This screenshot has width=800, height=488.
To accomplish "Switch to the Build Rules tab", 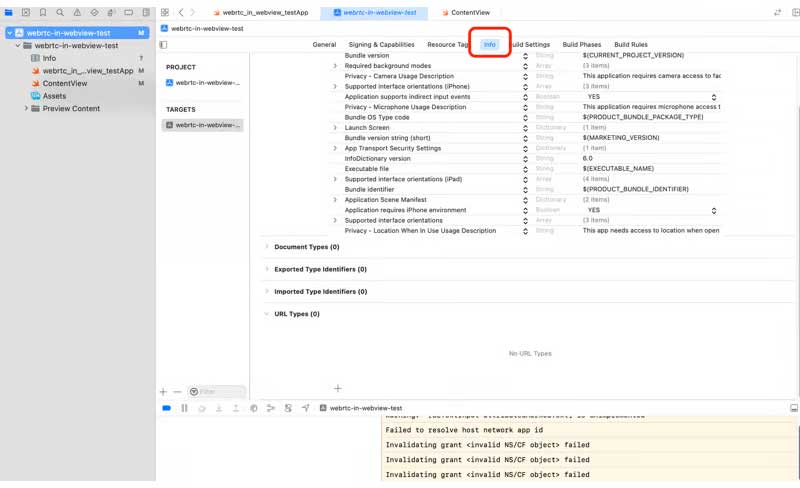I will 631,44.
